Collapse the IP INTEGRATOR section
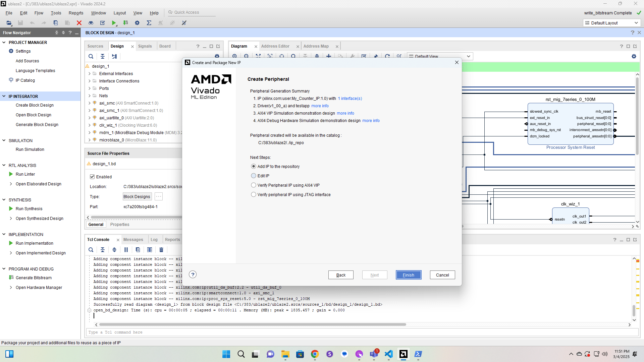This screenshot has height=362, width=644. click(x=4, y=96)
